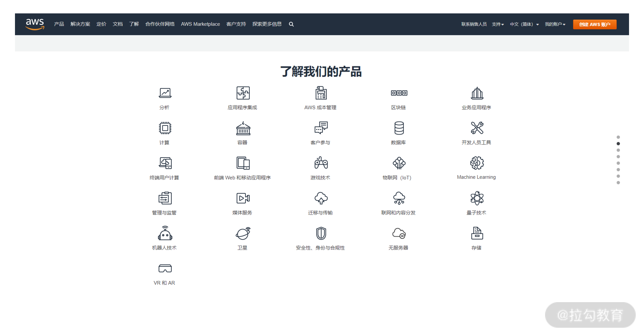Open the 了解 menu
Image resolution: width=644 pixels, height=336 pixels.
click(134, 24)
